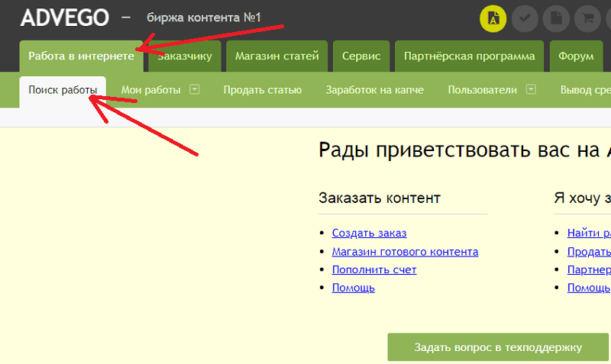Select the Поиск работы subtab

pyautogui.click(x=63, y=90)
